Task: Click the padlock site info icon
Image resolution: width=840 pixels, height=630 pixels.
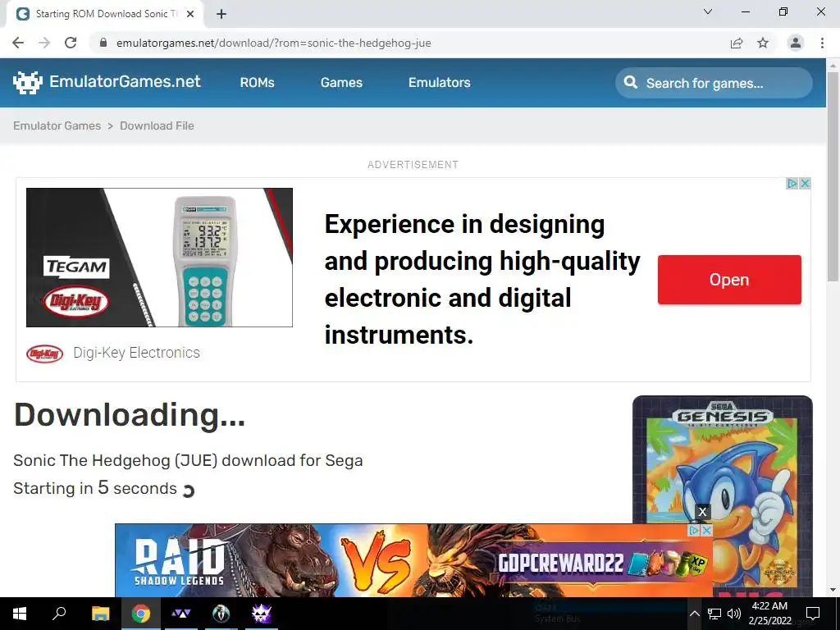Action: (103, 43)
